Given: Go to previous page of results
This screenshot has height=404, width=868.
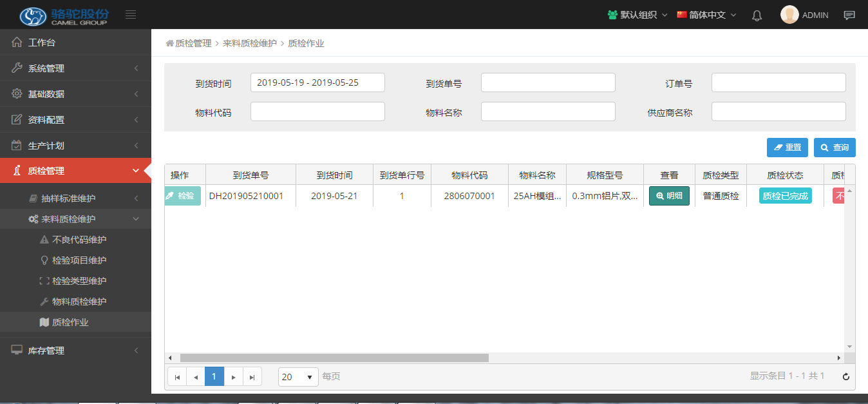Looking at the screenshot, I should click(196, 377).
